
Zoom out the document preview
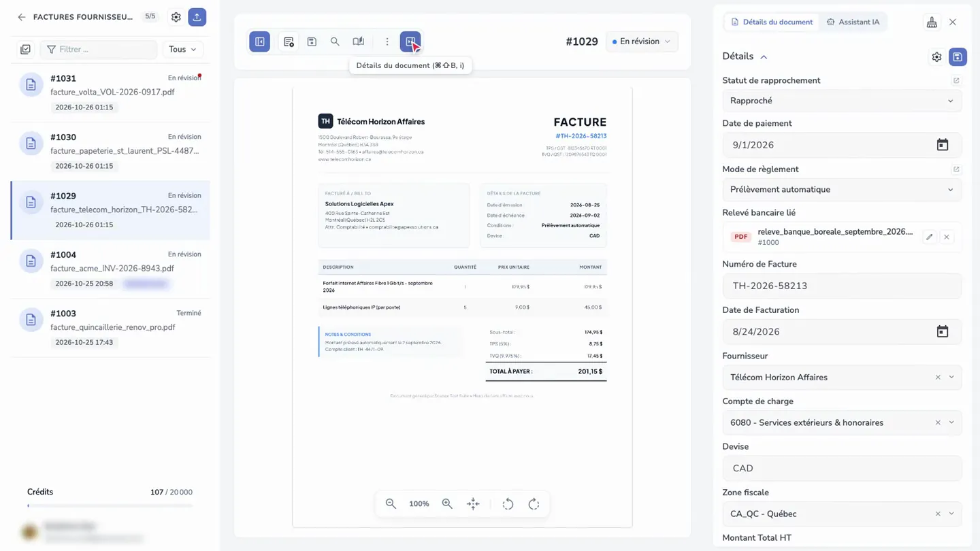click(x=391, y=504)
